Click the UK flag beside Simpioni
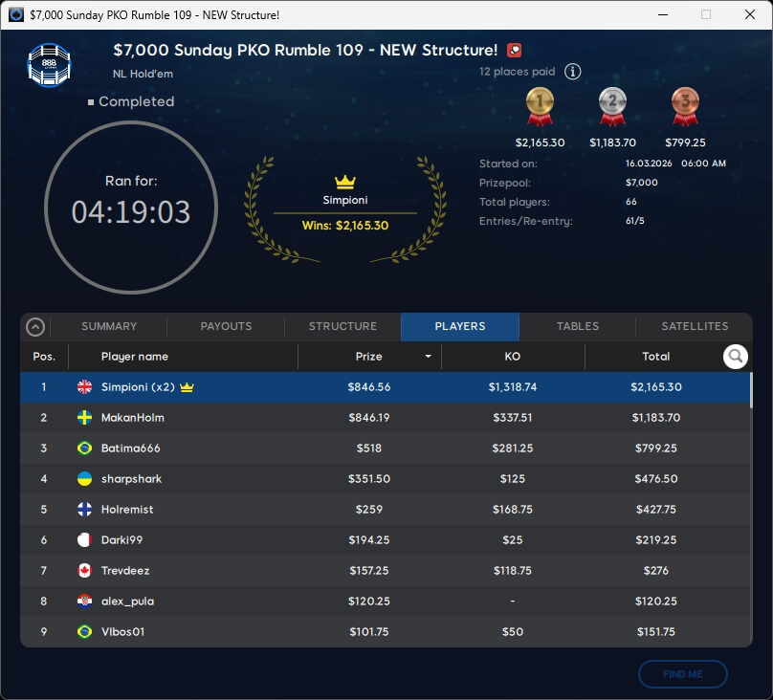 tap(84, 387)
